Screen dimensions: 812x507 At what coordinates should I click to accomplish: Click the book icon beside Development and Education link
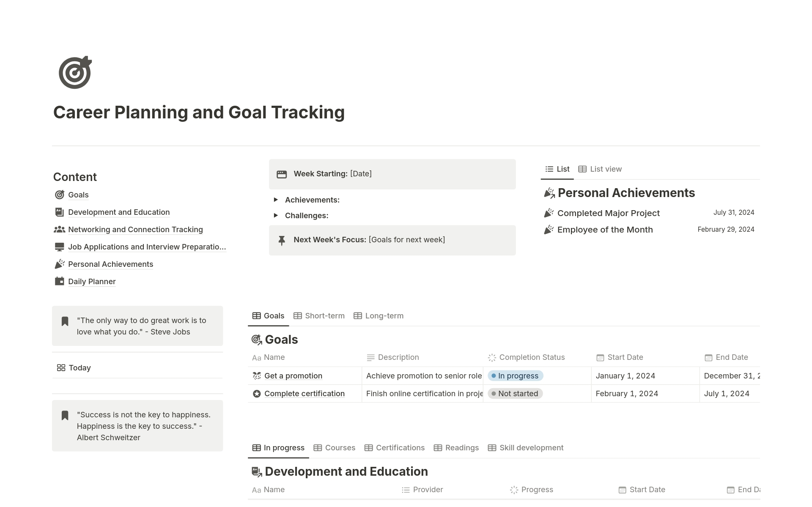tap(60, 212)
